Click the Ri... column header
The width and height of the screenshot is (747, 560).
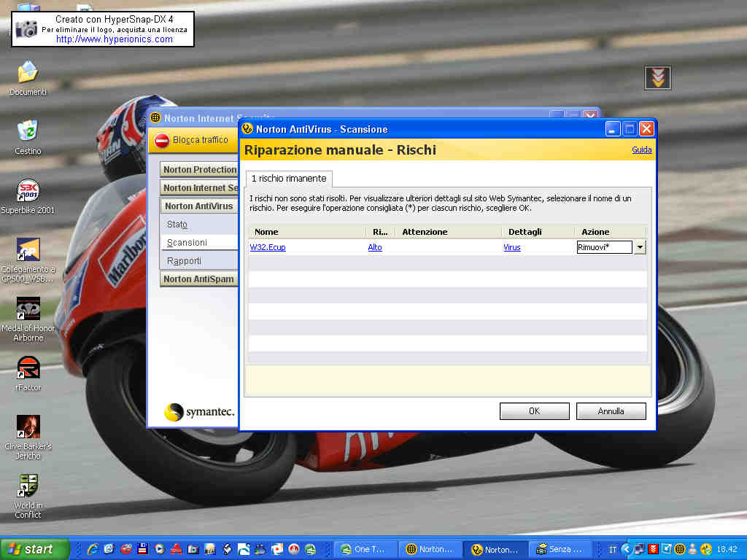[x=380, y=232]
